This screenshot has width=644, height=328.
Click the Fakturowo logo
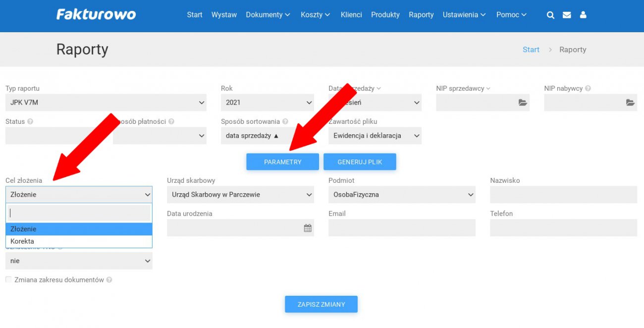tap(96, 14)
